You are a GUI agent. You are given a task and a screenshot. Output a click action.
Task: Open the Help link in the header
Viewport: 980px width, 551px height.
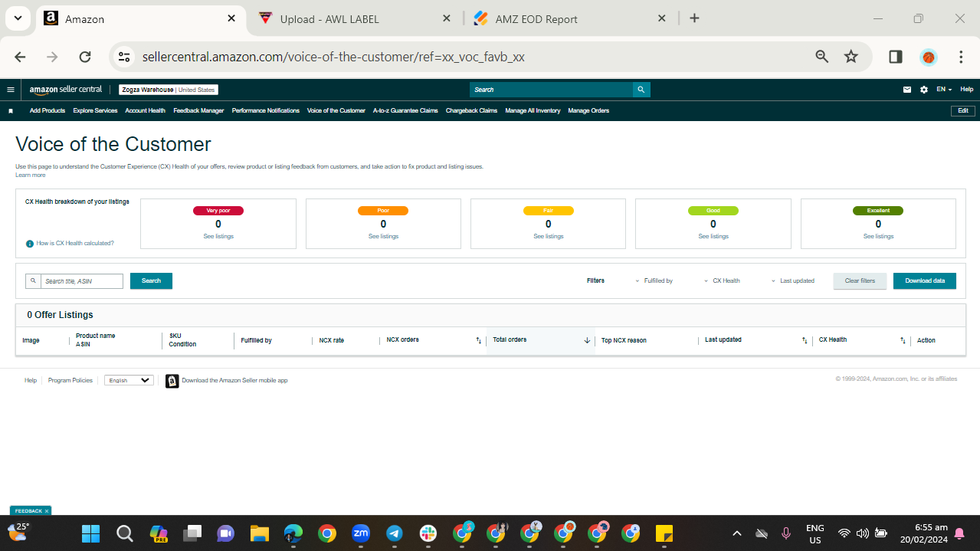(x=967, y=90)
